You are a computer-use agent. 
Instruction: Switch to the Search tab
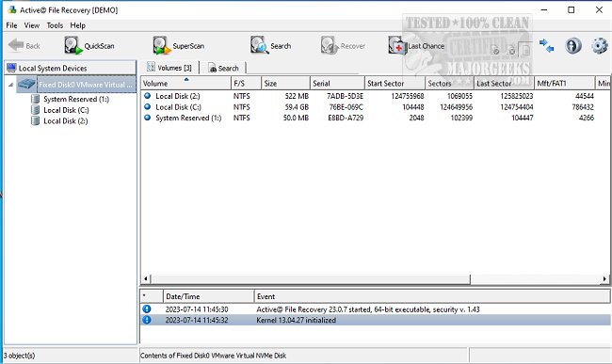(223, 69)
